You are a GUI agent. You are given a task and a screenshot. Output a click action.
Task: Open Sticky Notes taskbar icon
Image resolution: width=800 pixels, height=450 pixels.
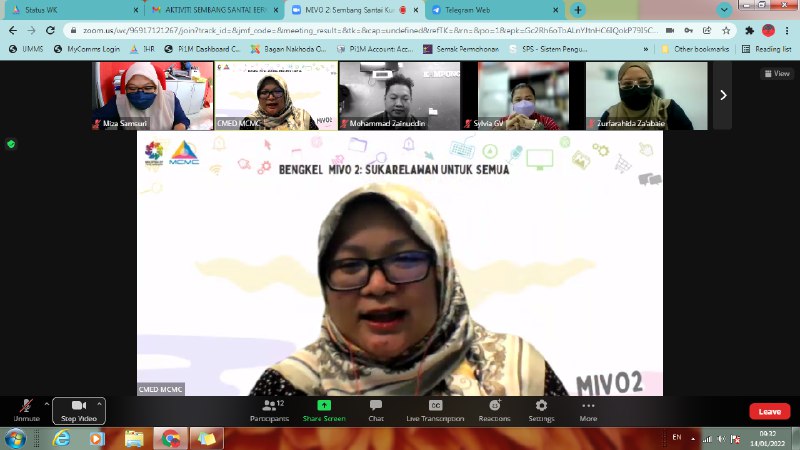[207, 439]
